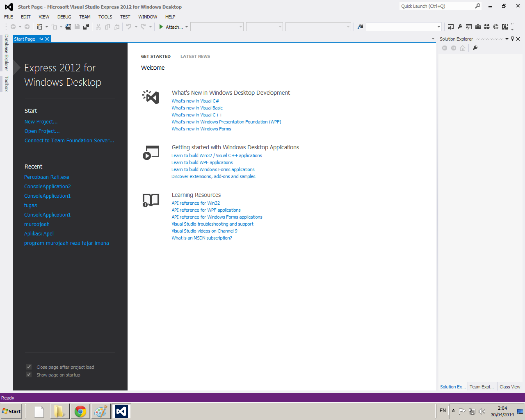This screenshot has width=525, height=420.
Task: Open recent project 'Aplikasi Apel'
Action: [x=39, y=234]
